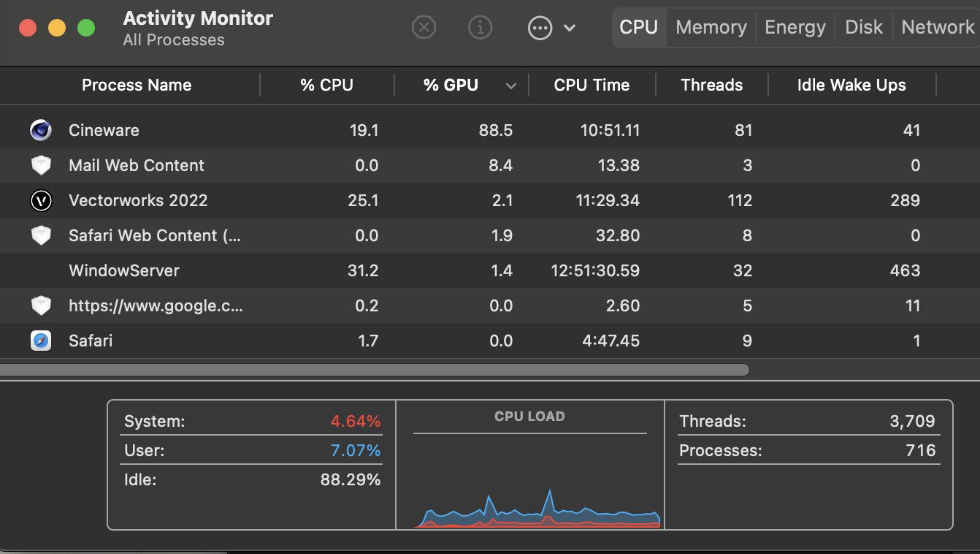Viewport: 980px width, 554px height.
Task: Click Safari's 4:47.45 CPU time
Action: coord(610,341)
